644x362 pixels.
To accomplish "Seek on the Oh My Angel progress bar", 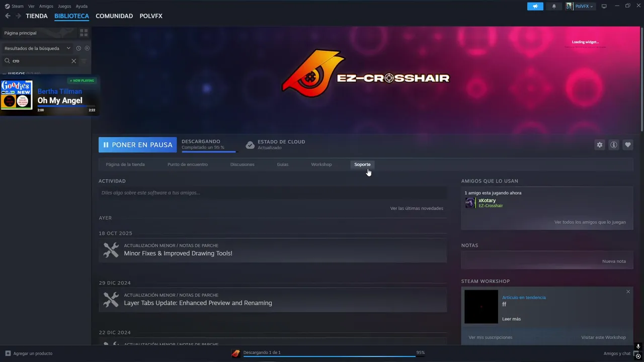I will [x=66, y=106].
